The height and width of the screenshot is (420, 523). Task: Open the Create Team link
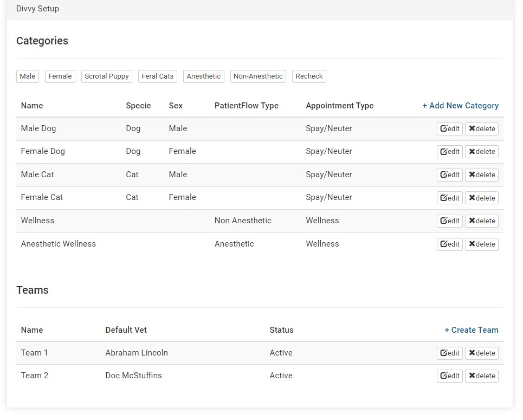pos(471,330)
